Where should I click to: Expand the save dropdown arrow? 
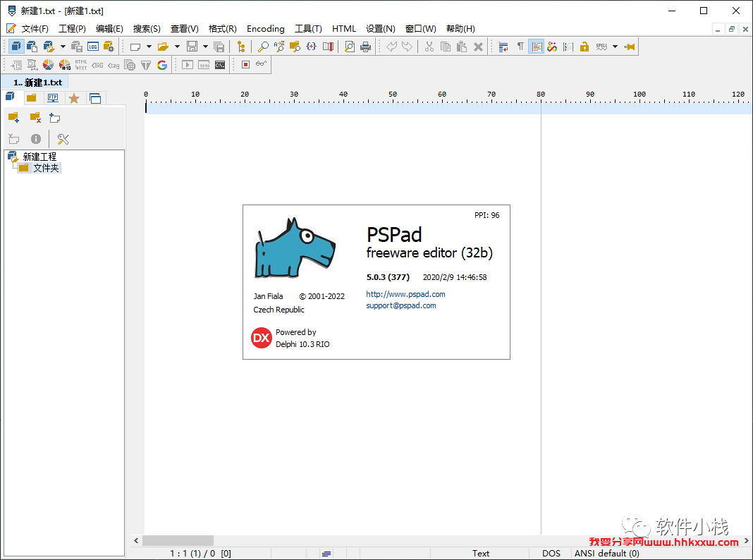click(205, 47)
